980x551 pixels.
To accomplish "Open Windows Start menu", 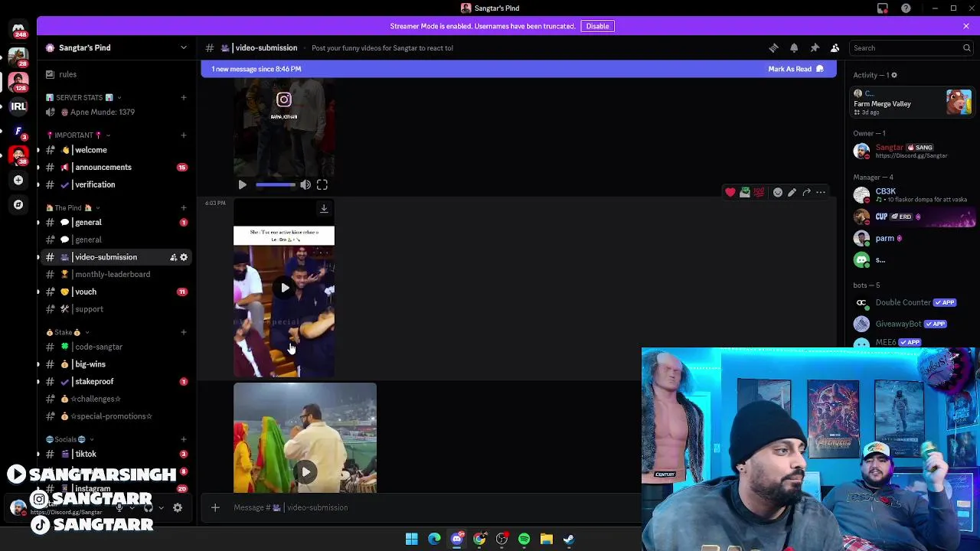I will click(x=412, y=539).
